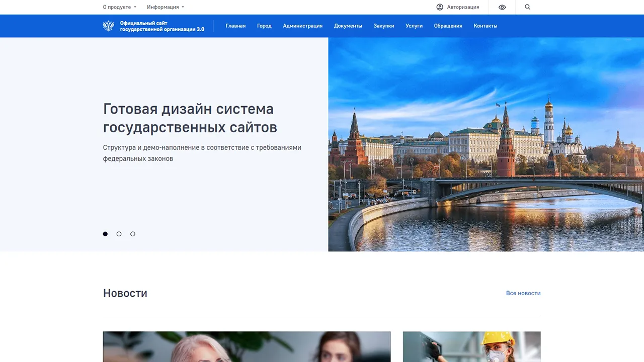644x362 pixels.
Task: Open the Все новости link
Action: (523, 293)
